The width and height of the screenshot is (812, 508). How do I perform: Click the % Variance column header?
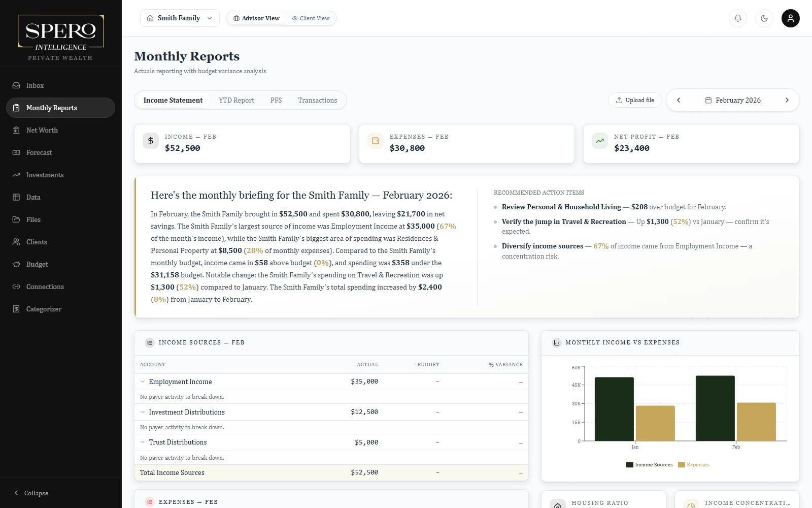[x=505, y=365]
